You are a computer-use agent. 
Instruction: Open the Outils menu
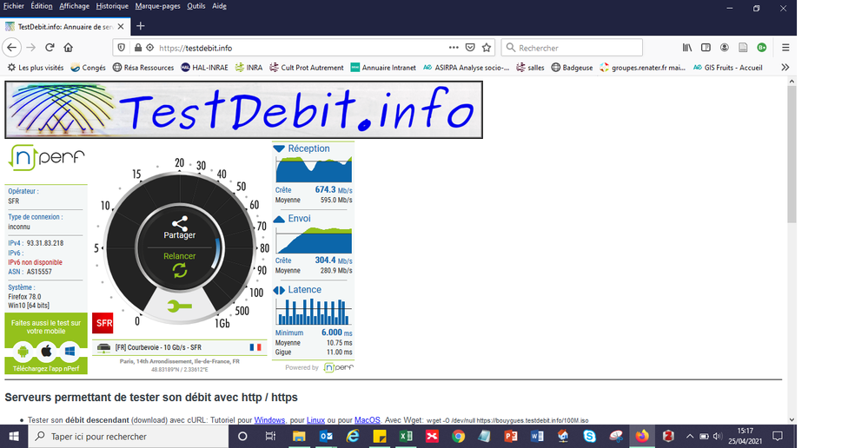click(196, 6)
